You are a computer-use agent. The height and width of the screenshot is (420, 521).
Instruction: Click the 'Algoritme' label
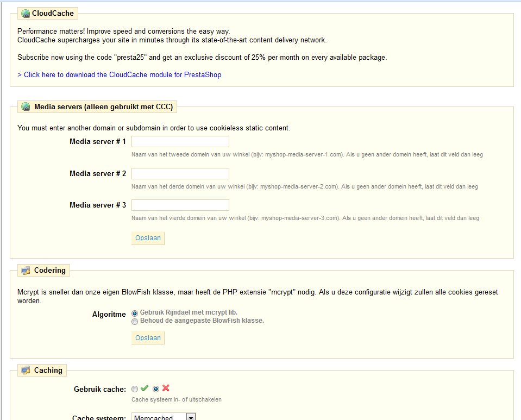pos(109,315)
